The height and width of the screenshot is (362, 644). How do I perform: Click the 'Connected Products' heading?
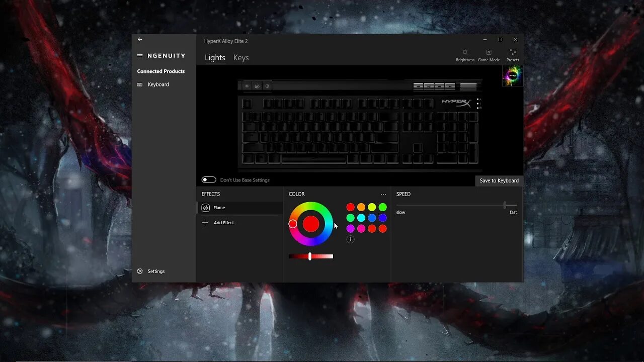[x=161, y=71]
